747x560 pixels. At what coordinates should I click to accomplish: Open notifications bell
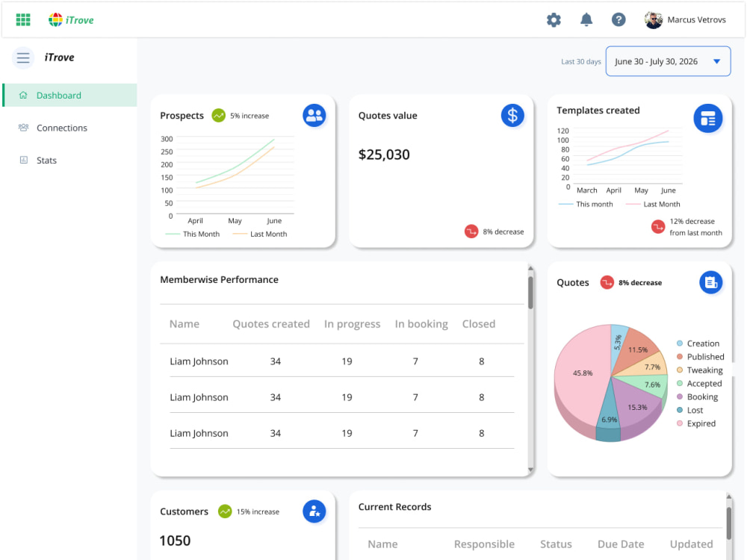click(586, 19)
